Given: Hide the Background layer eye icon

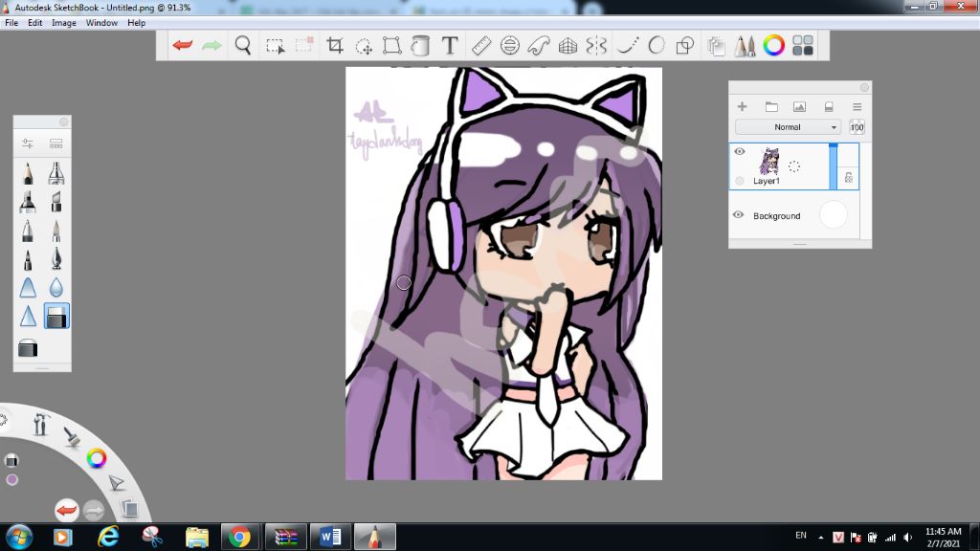Looking at the screenshot, I should click(x=738, y=215).
